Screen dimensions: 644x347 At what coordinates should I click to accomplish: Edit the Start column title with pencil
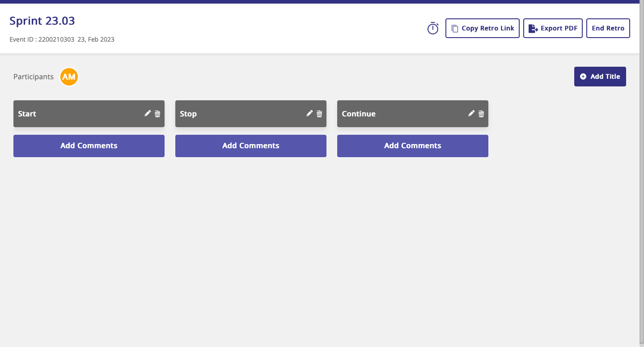click(148, 114)
